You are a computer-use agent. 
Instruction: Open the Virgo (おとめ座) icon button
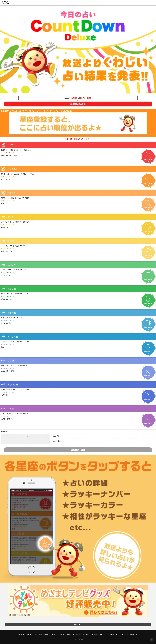click(148, 324)
